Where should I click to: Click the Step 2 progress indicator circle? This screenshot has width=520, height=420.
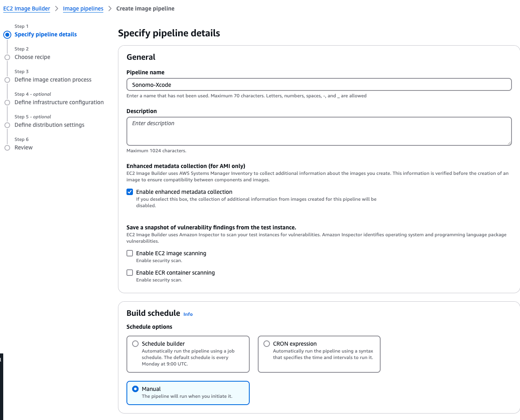pos(7,57)
